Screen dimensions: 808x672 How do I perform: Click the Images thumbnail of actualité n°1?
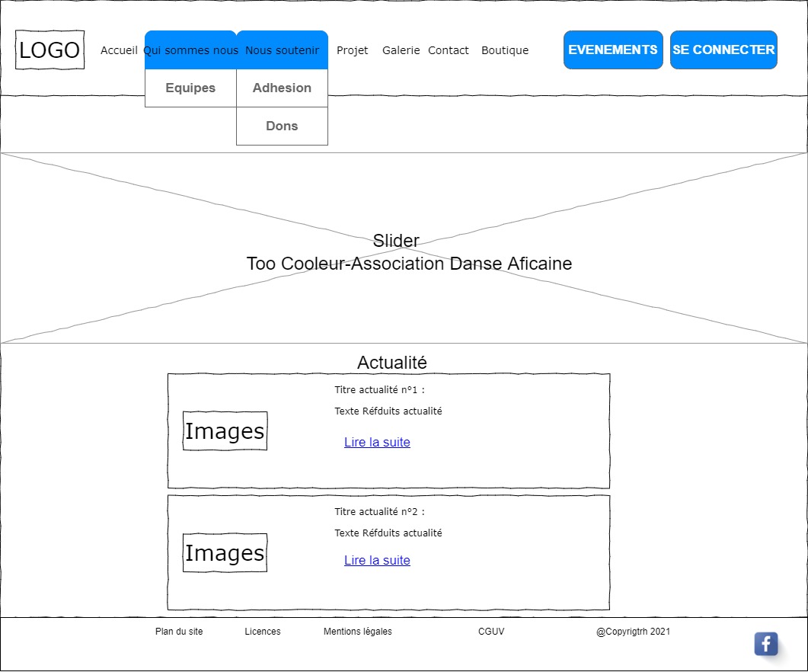point(225,431)
